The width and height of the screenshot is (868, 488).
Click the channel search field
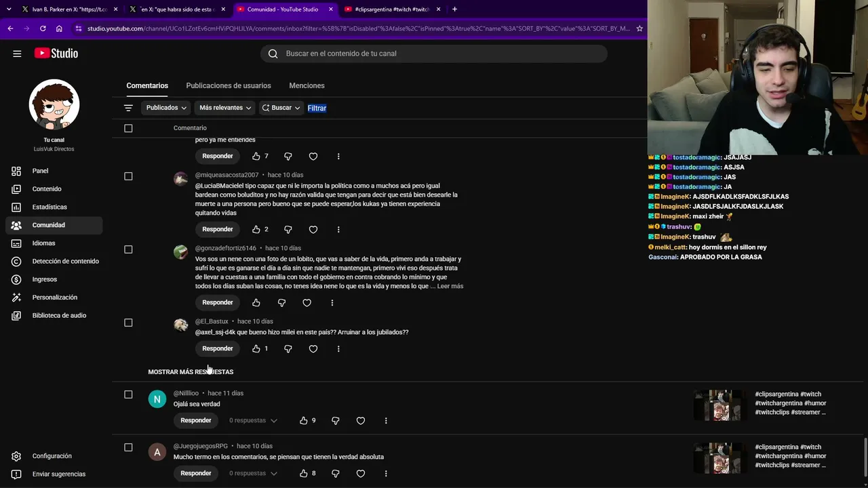(x=434, y=54)
